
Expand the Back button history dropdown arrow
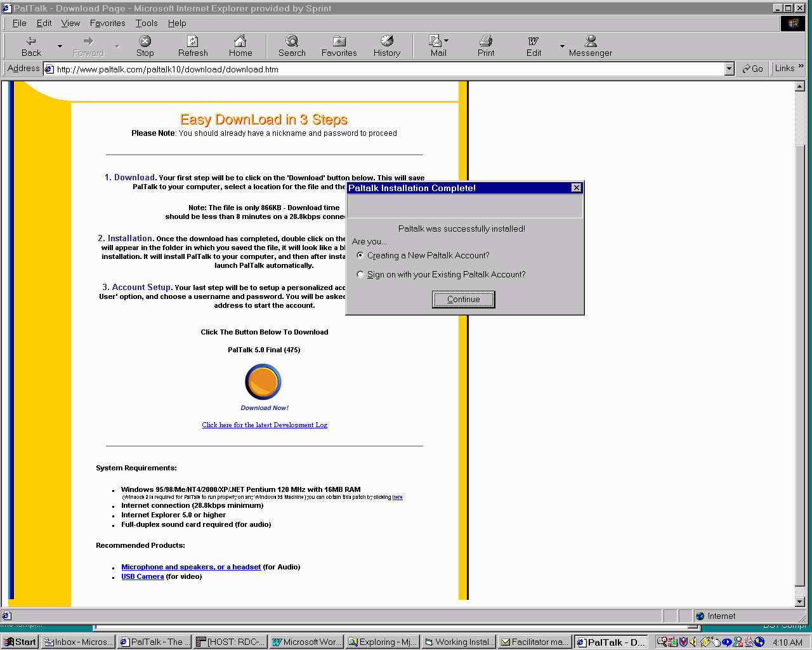pos(60,46)
